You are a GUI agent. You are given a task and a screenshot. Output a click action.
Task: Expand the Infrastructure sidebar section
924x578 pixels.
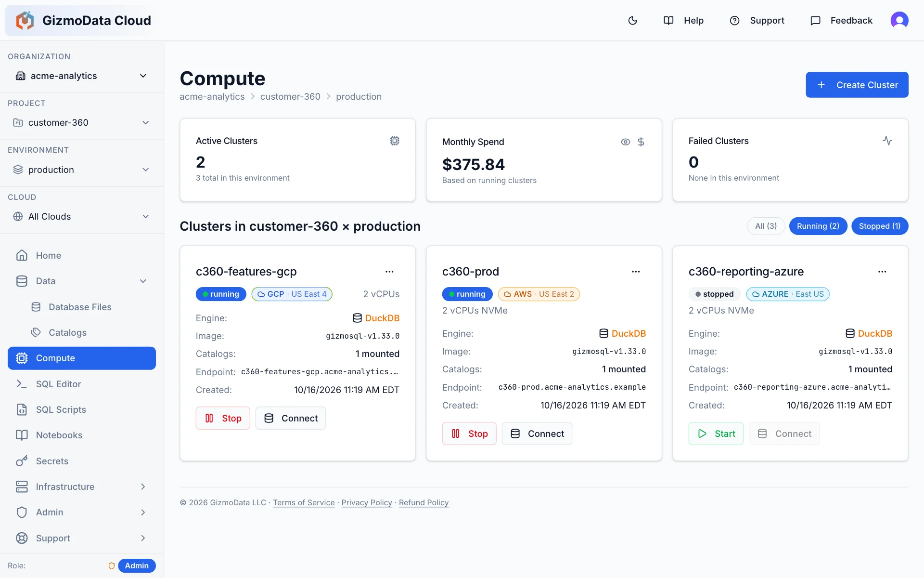(81, 486)
